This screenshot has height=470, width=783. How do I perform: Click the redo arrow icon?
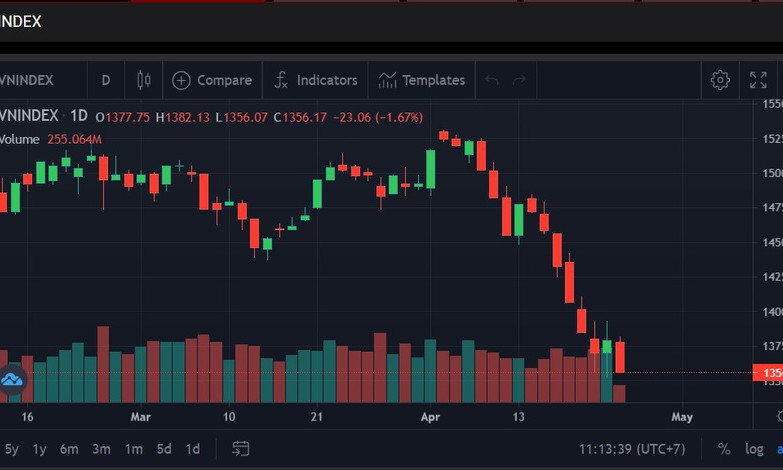[x=519, y=80]
